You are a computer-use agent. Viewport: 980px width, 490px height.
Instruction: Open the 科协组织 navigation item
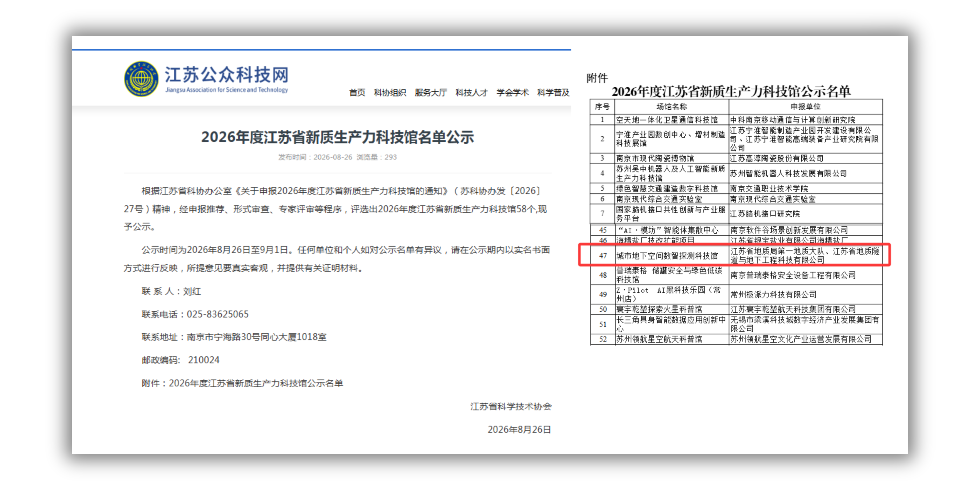[390, 93]
